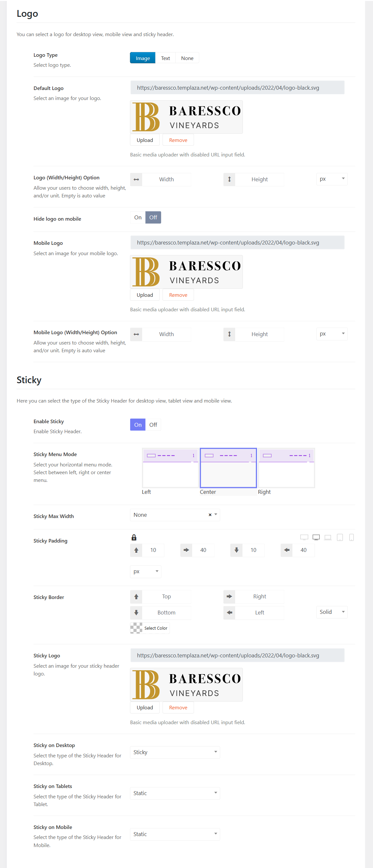
Task: Remove the Sticky Logo image
Action: tap(178, 707)
